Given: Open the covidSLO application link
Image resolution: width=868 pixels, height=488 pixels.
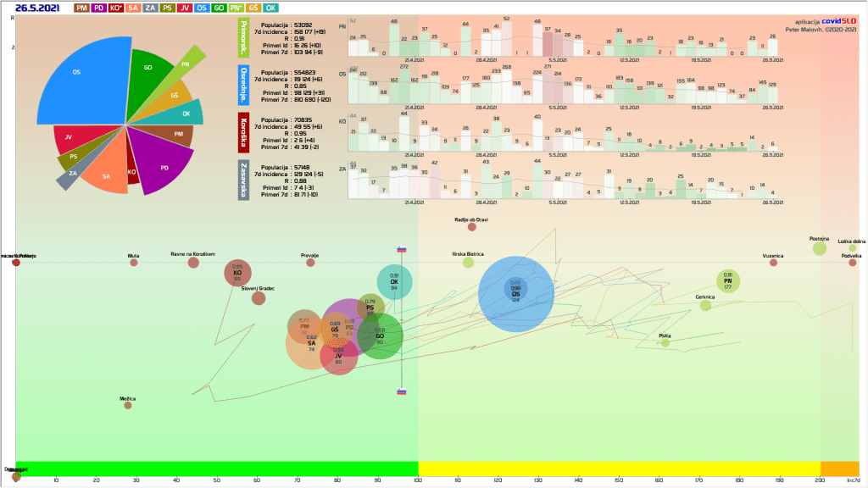Looking at the screenshot, I should (x=839, y=22).
